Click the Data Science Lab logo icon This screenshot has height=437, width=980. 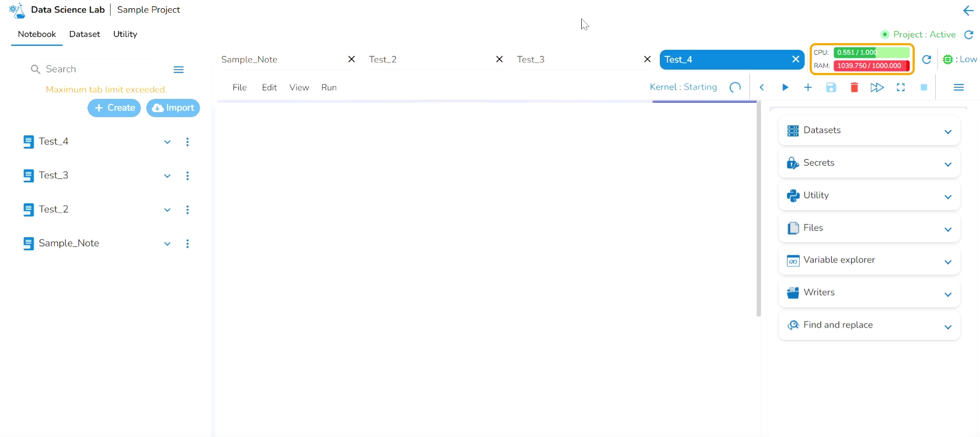point(17,10)
